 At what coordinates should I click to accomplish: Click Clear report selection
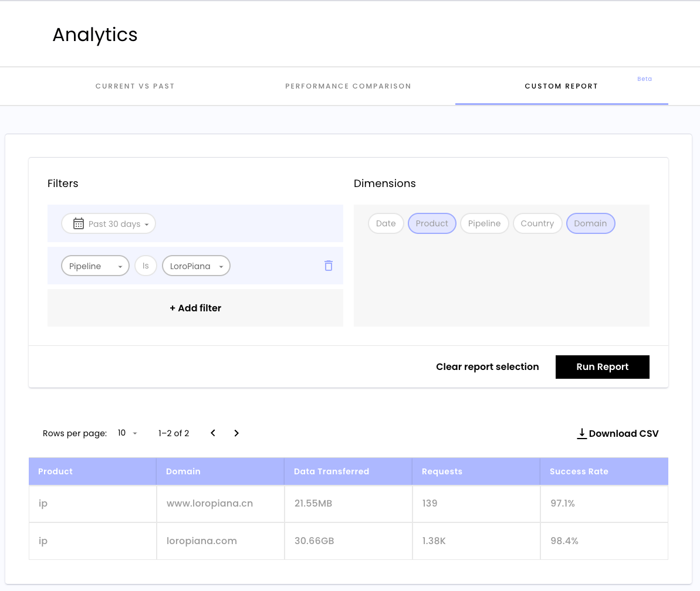488,366
